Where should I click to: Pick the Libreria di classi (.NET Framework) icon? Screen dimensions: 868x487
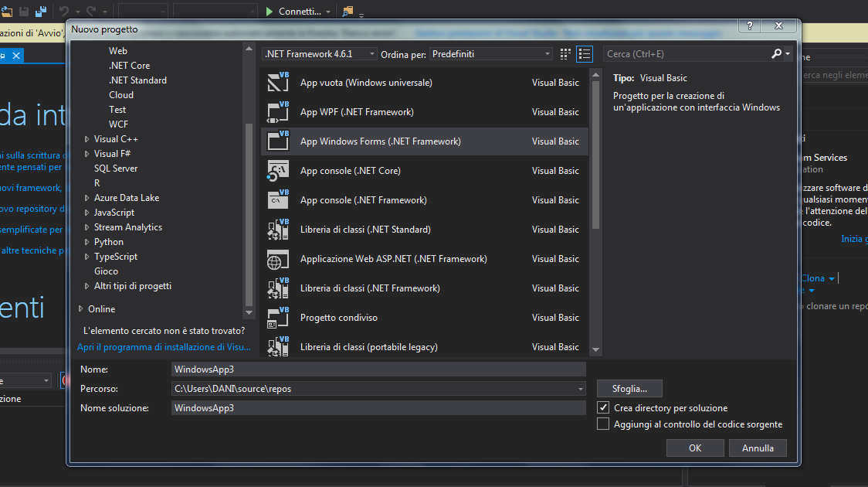[x=278, y=288]
